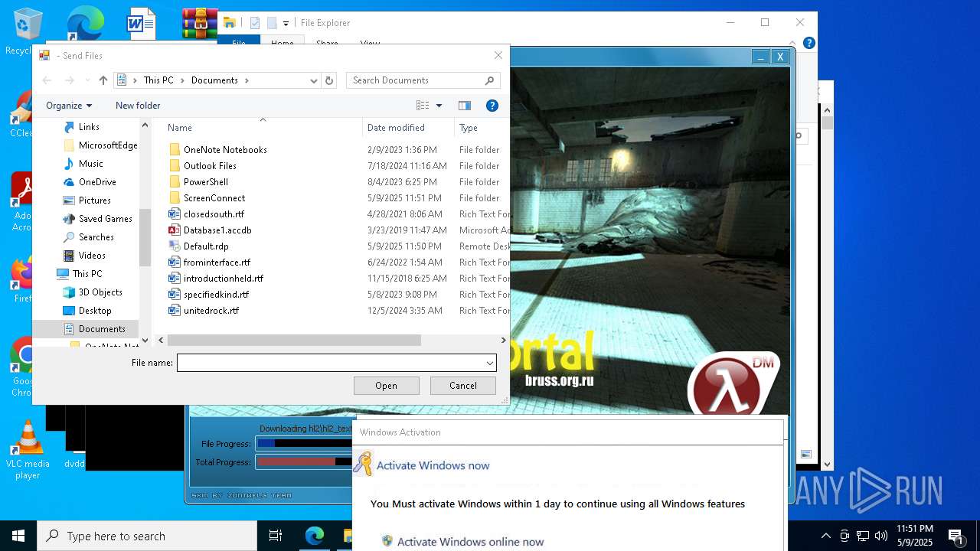Select OneNote Notebooks folder
Viewport: 980px width, 551px height.
coord(225,150)
